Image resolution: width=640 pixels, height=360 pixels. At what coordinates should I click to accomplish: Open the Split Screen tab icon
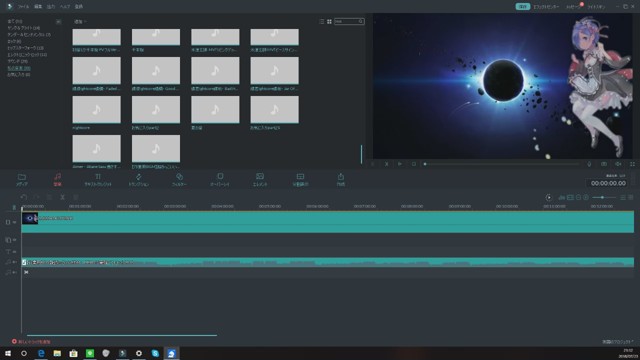(x=300, y=176)
